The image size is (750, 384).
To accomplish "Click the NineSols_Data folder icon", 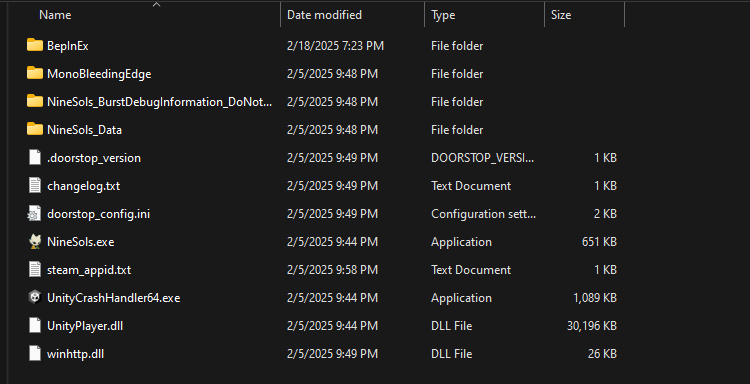I will coord(35,129).
